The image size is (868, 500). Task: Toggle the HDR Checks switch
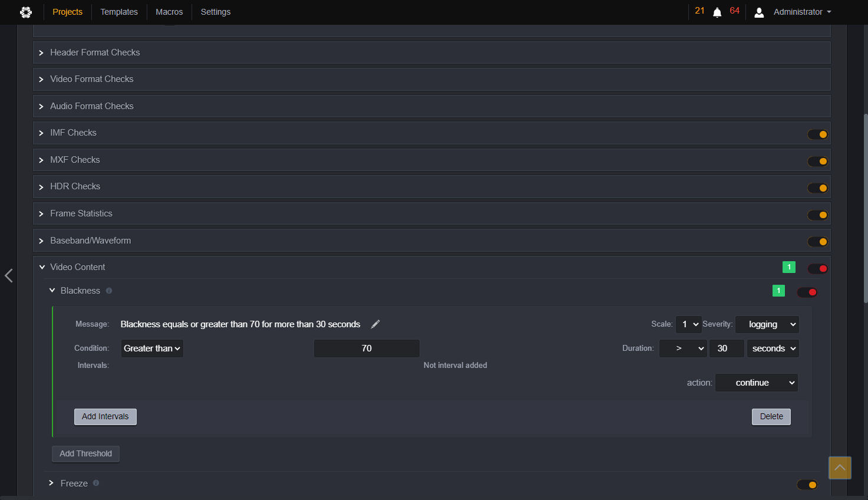coord(818,188)
